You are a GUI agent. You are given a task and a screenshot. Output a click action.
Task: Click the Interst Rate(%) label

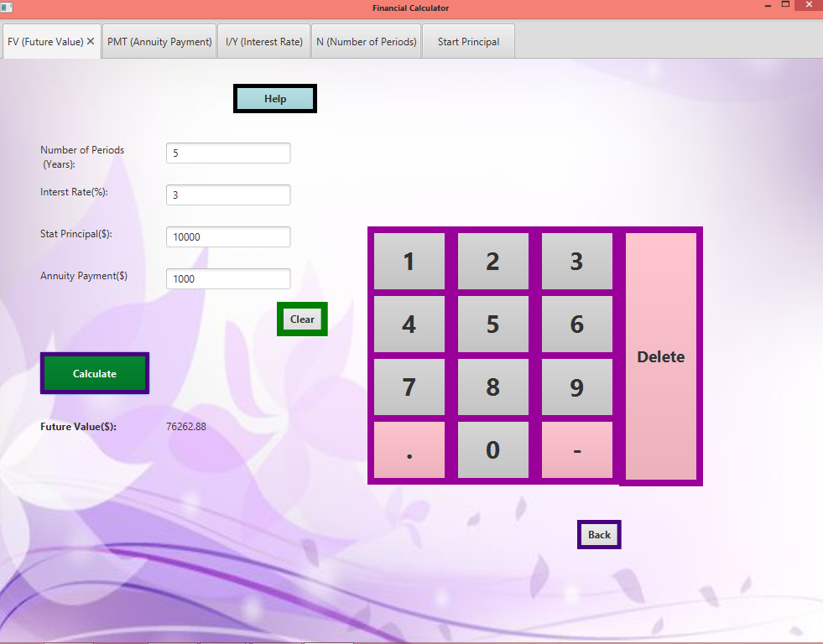(x=74, y=192)
